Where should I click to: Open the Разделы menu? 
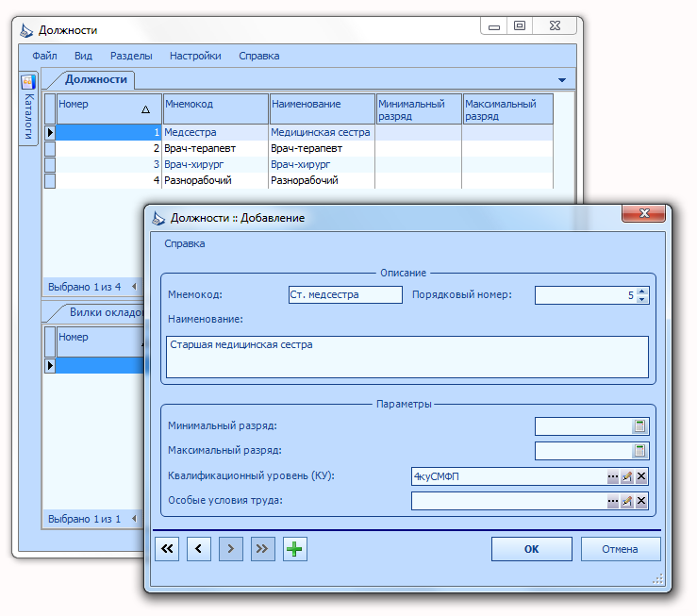(131, 56)
